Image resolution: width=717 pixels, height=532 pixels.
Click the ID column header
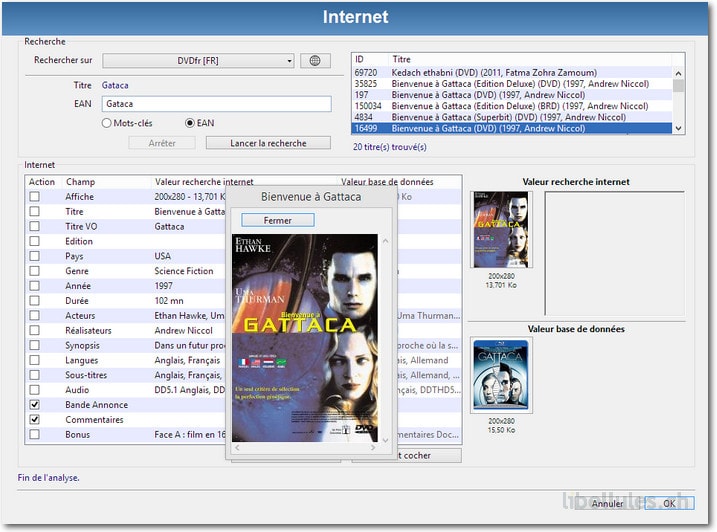(370, 59)
